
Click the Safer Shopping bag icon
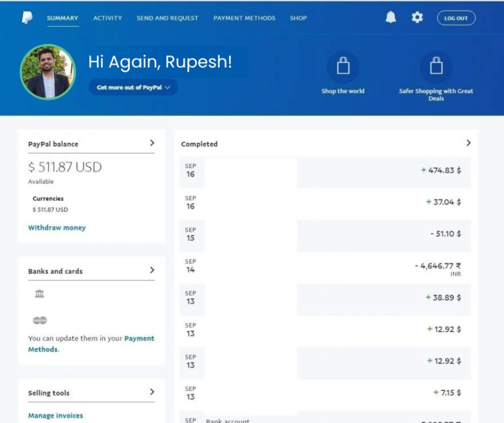pos(436,67)
